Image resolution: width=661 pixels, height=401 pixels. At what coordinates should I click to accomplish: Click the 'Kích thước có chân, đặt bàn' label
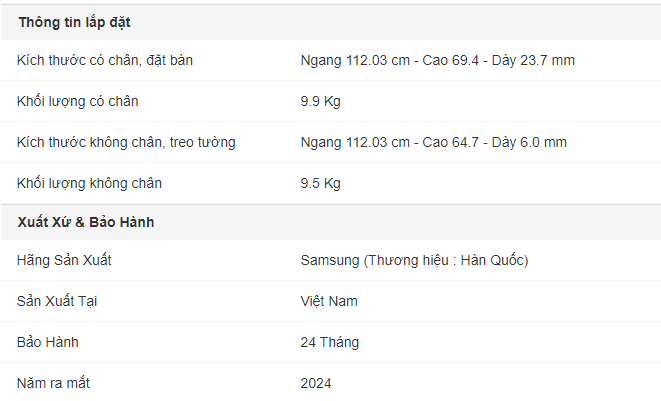tap(105, 60)
